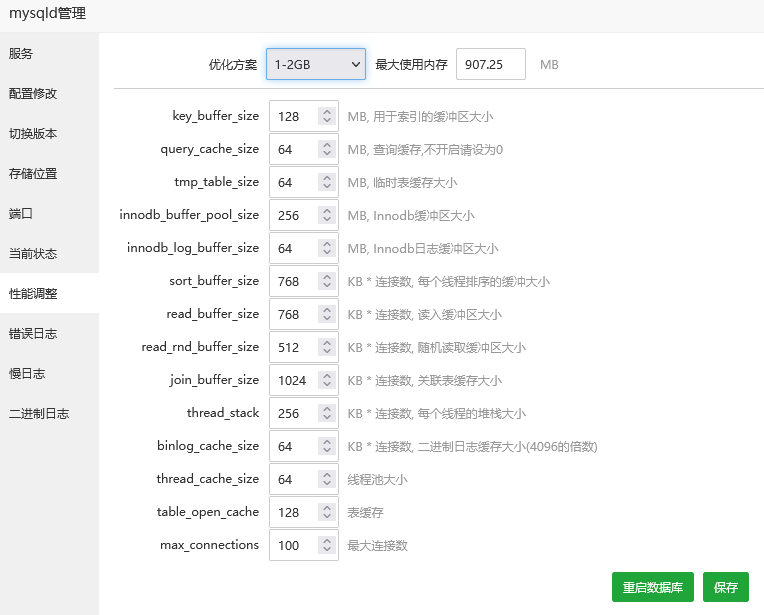Screen dimensions: 764x615
Task: Click the join_buffer_size value field
Action: click(304, 380)
